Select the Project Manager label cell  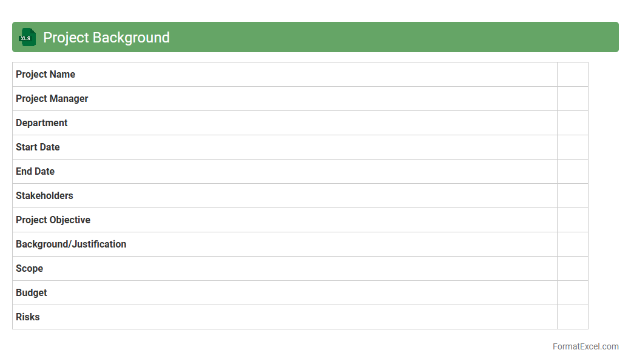(x=52, y=99)
